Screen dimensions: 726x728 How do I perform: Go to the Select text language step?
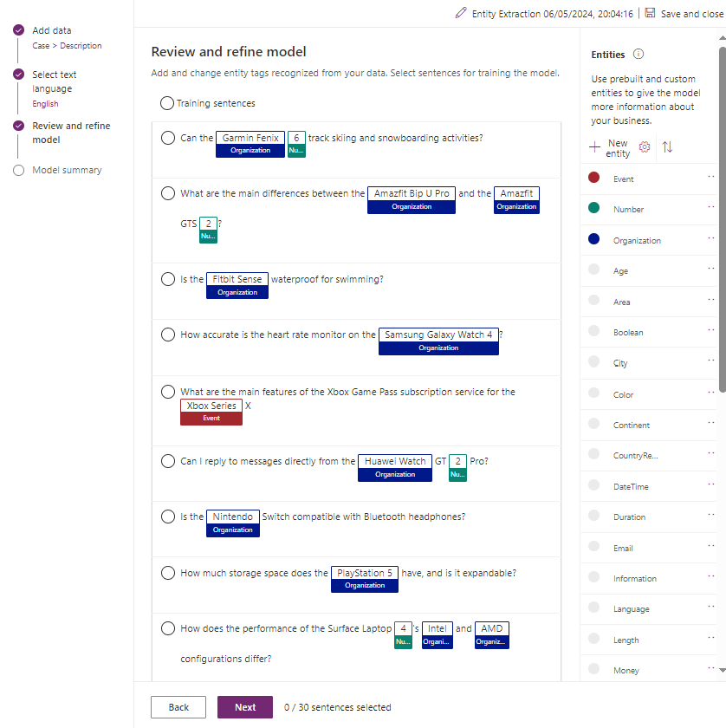tap(54, 81)
